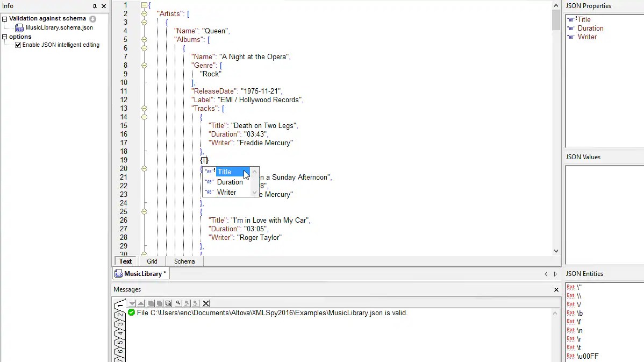644x362 pixels.
Task: Click the green valid checkmark in Messages
Action: [131, 313]
